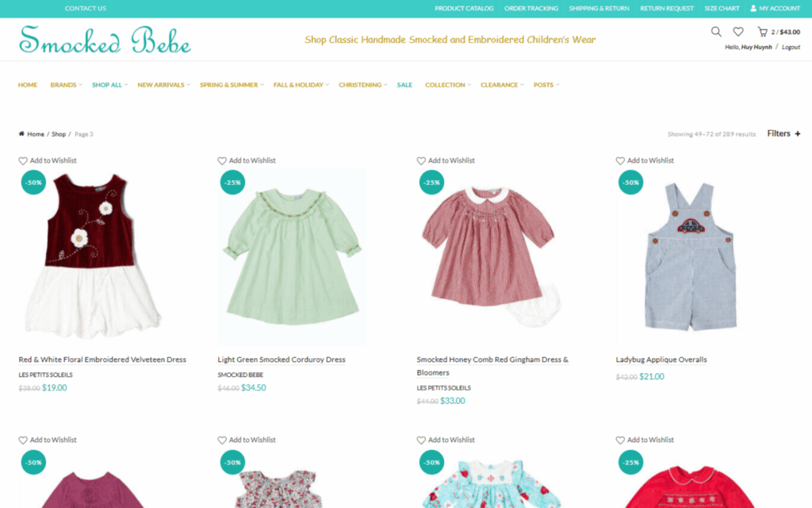This screenshot has width=812, height=508.
Task: Open the header wishlist heart icon
Action: click(738, 32)
